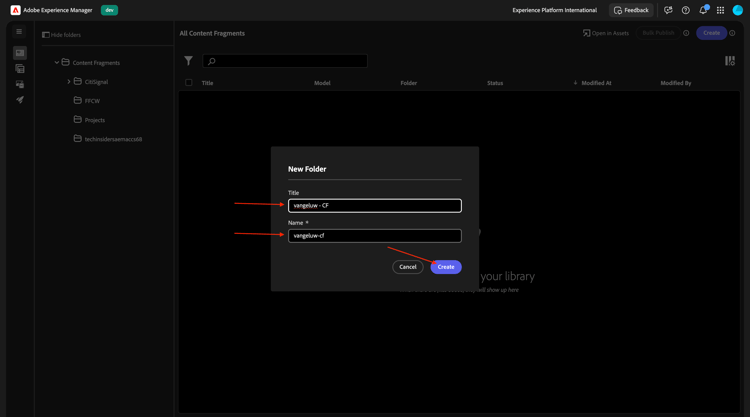This screenshot has width=750, height=417.
Task: Sort by Modified At column
Action: pyautogui.click(x=596, y=83)
